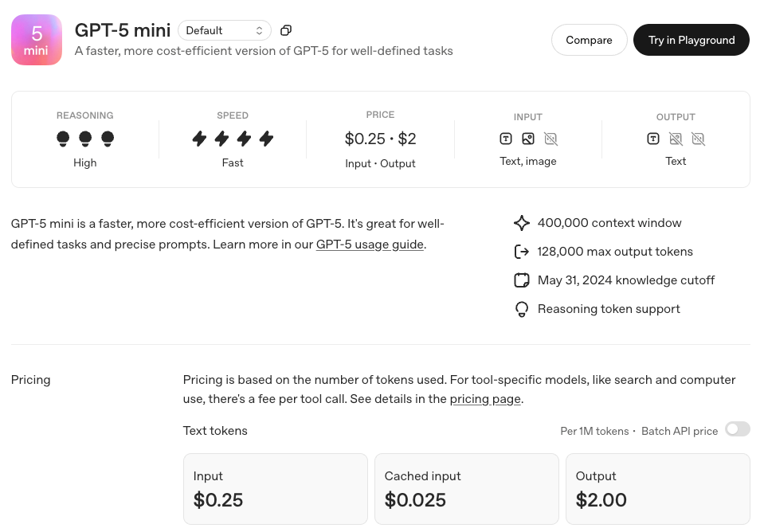The height and width of the screenshot is (532, 764).
Task: Click the context window sparkle icon
Action: 522,223
